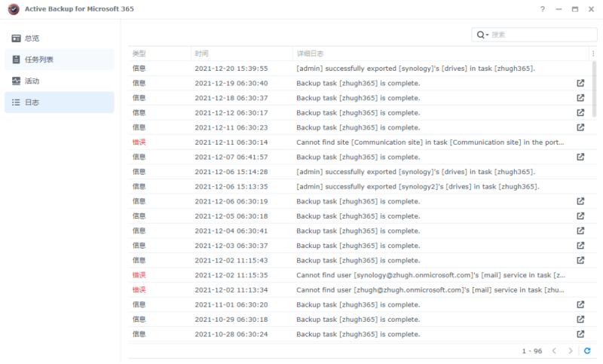Screen dimensions: 603x364
Task: Select the 日志 log page
Action: (x=60, y=102)
